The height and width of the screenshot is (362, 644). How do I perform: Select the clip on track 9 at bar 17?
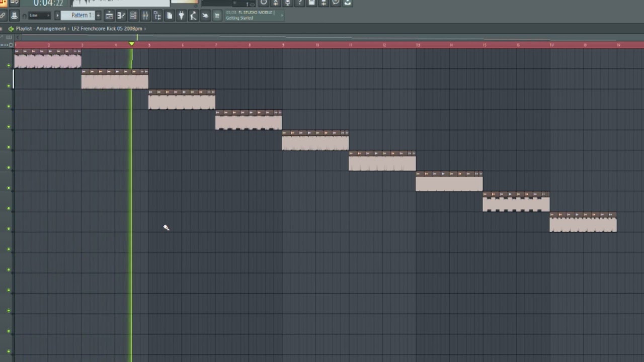coord(583,222)
